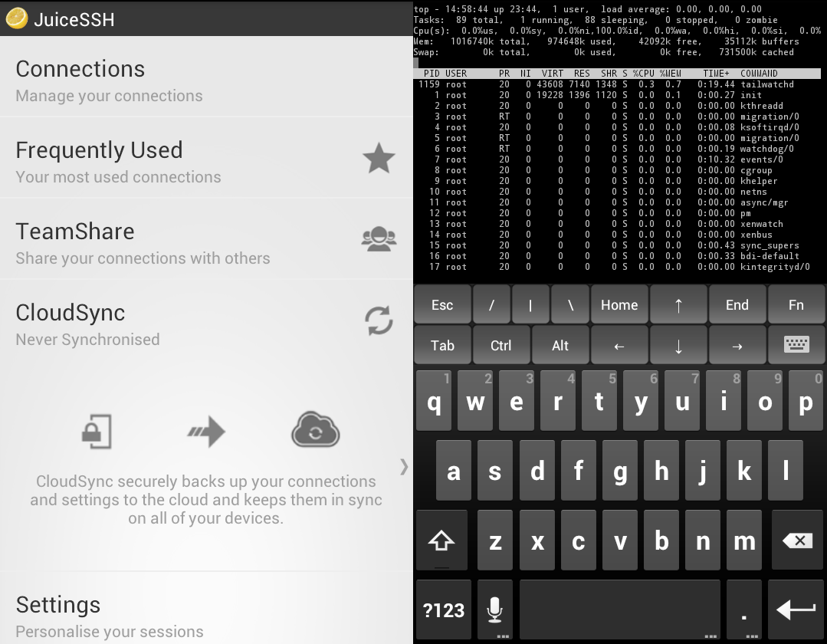Toggle the Ctrl modifier key
The height and width of the screenshot is (644, 827).
coord(501,345)
